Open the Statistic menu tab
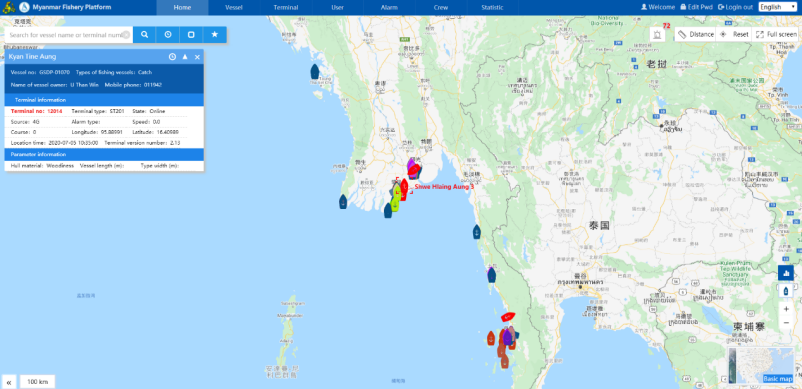 pos(492,7)
